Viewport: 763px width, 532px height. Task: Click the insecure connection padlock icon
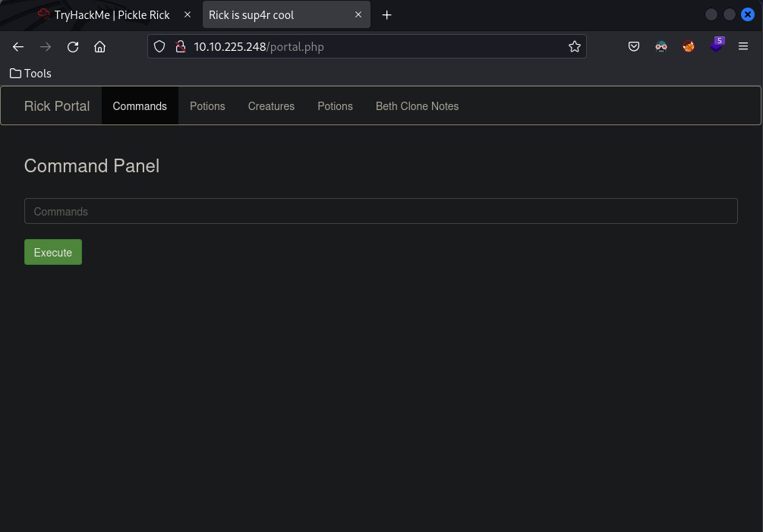180,47
